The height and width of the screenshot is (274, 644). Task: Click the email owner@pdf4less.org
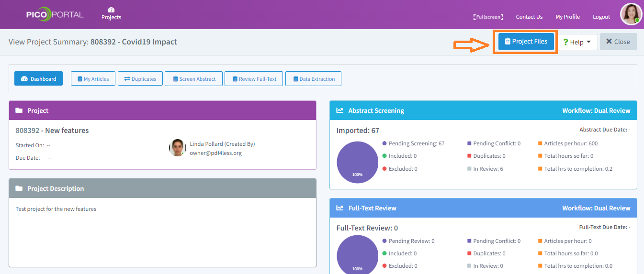215,153
